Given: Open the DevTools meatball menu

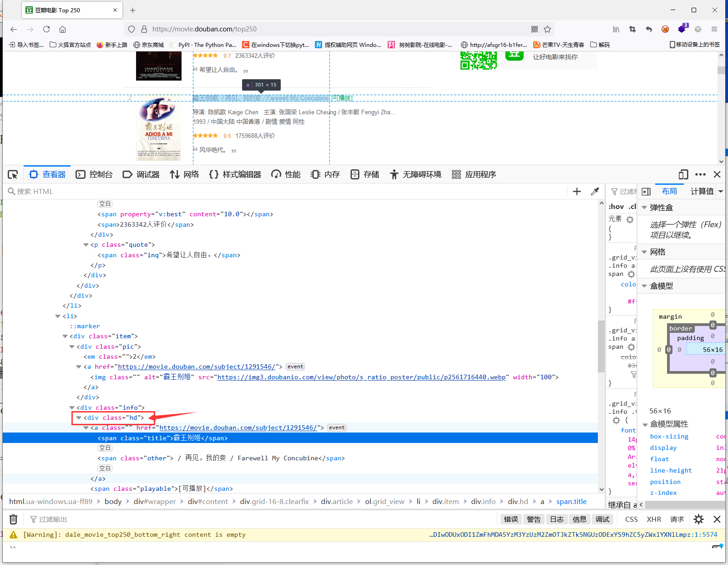Looking at the screenshot, I should click(700, 174).
